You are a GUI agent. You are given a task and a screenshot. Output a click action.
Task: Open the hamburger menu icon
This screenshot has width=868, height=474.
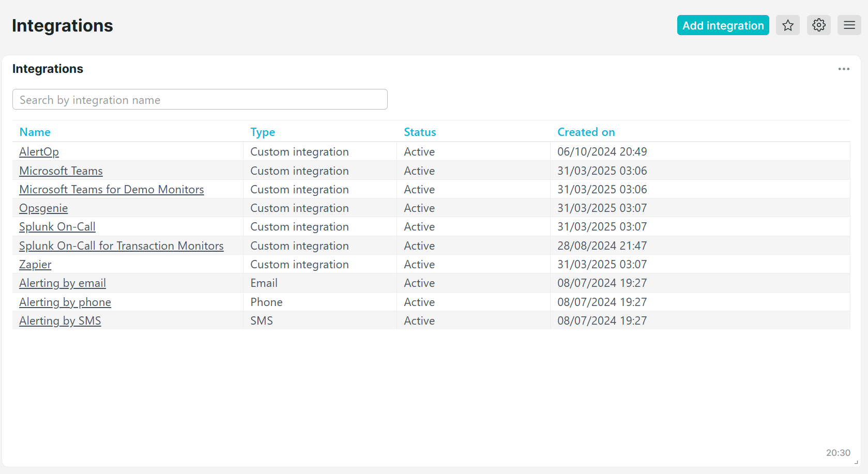point(849,25)
